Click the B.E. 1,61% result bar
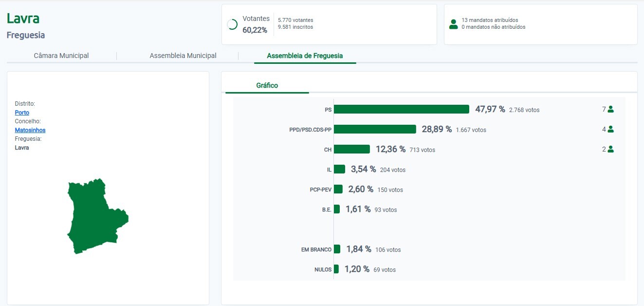Viewport: 644px width, 306px height. pyautogui.click(x=337, y=209)
